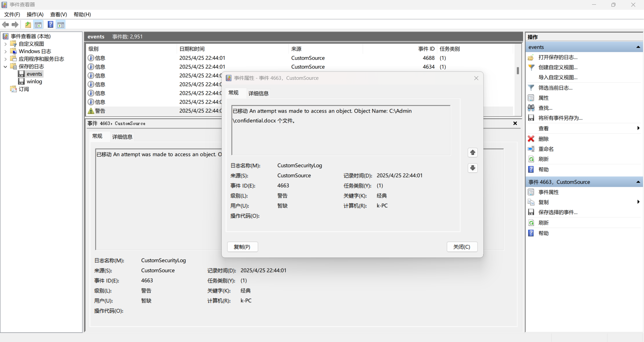This screenshot has width=644, height=342.
Task: Sort by the Source column header
Action: 326,49
